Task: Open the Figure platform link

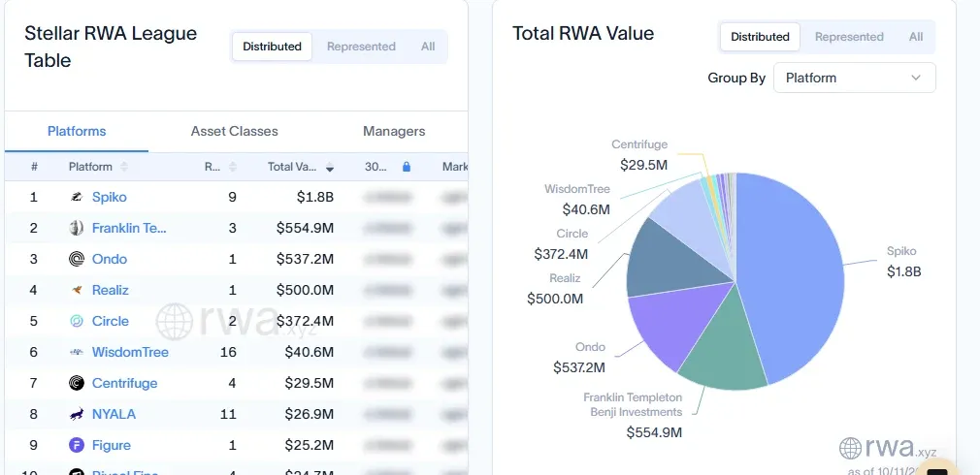Action: tap(112, 445)
